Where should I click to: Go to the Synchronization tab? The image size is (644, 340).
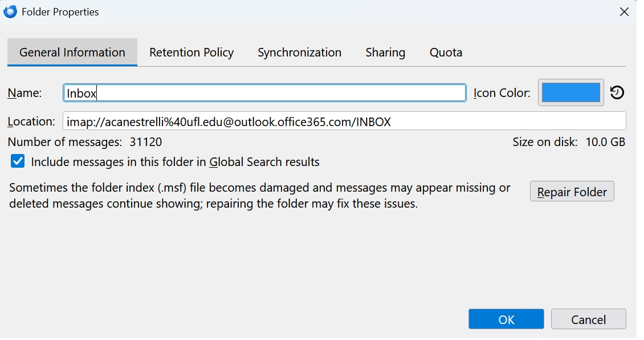point(299,52)
